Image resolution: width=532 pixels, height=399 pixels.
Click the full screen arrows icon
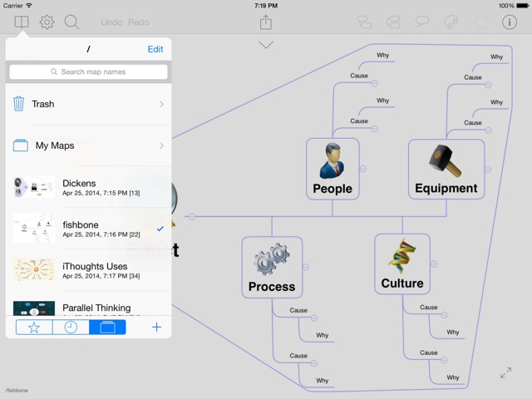coord(506,373)
